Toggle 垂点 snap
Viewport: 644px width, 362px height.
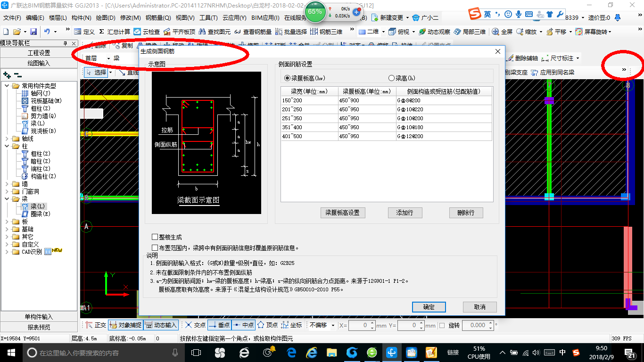tap(219, 325)
